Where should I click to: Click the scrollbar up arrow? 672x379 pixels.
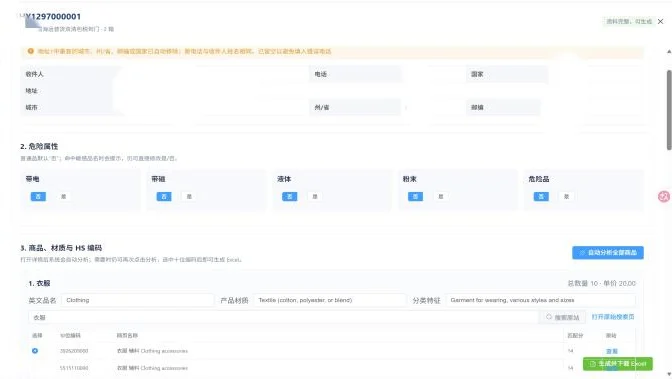click(669, 51)
